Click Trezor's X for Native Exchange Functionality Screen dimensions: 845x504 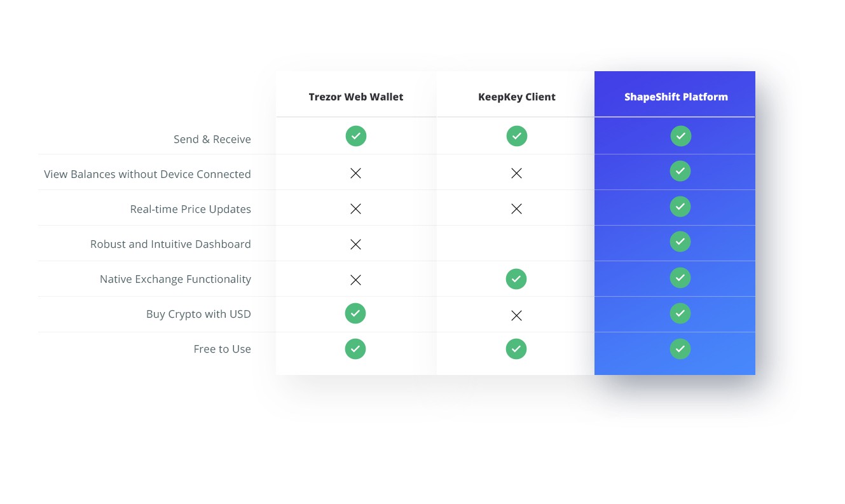coord(356,280)
